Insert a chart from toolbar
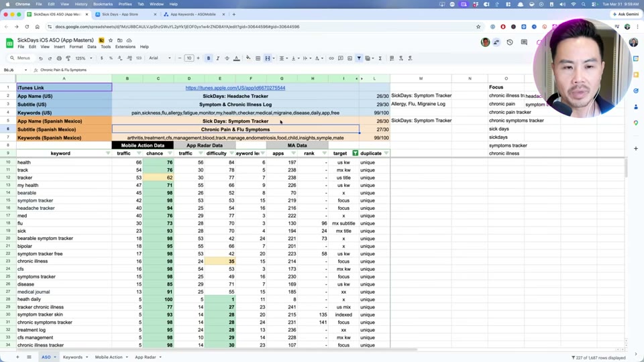The width and height of the screenshot is (644, 362). click(350, 58)
